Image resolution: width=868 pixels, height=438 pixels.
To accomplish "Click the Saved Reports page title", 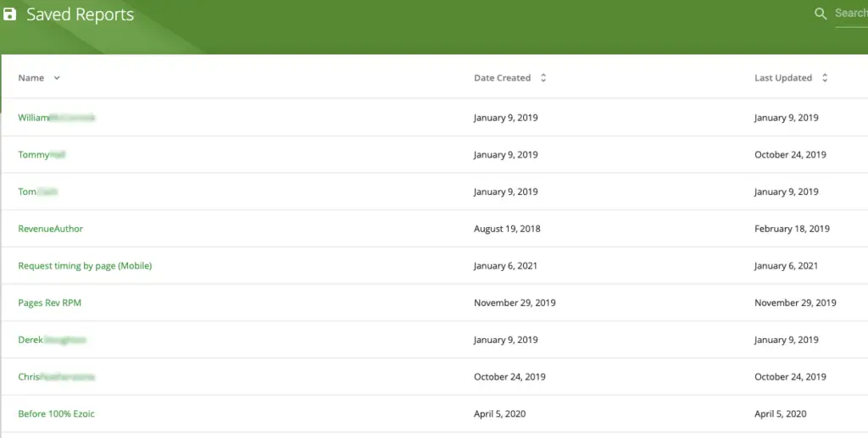I will 81,14.
